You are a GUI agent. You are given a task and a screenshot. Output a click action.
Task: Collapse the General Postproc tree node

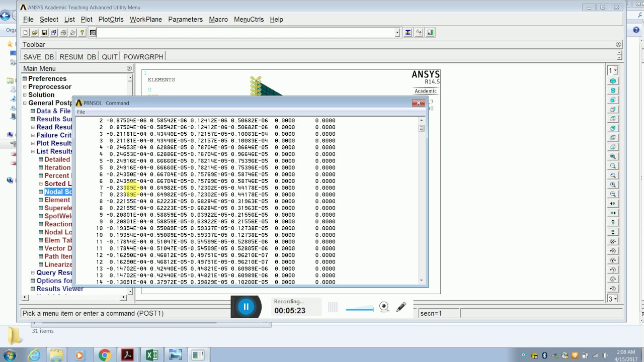pos(24,103)
